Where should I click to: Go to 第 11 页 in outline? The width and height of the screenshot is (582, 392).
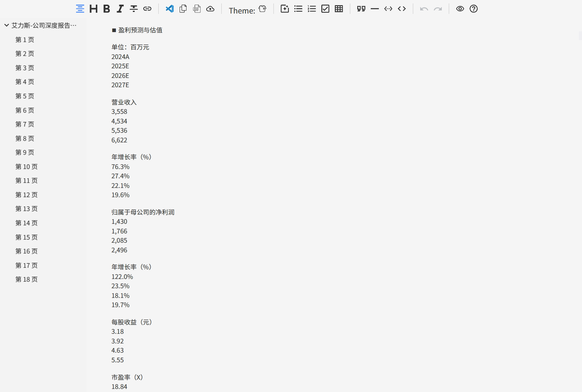point(27,181)
